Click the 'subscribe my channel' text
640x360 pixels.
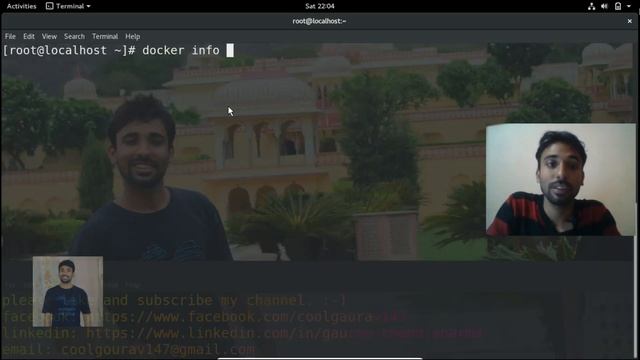[220, 300]
